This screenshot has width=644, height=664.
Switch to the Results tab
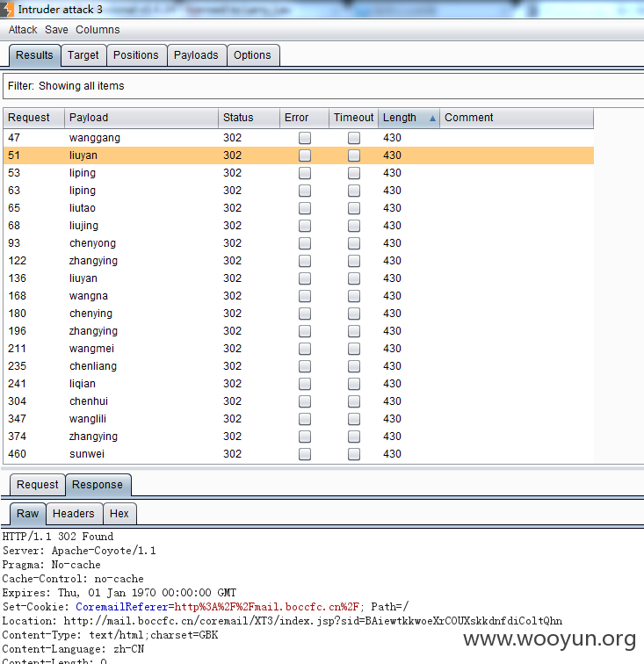35,55
